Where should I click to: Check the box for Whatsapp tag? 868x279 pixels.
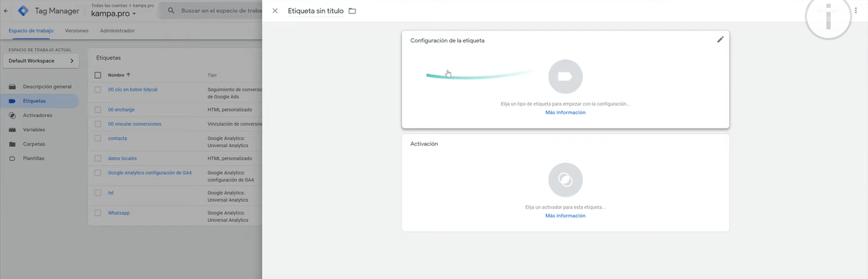98,213
